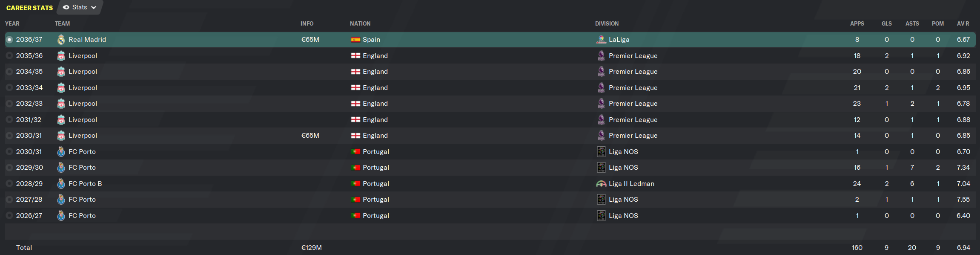Select the 2036/37 season radio button

tap(9, 40)
